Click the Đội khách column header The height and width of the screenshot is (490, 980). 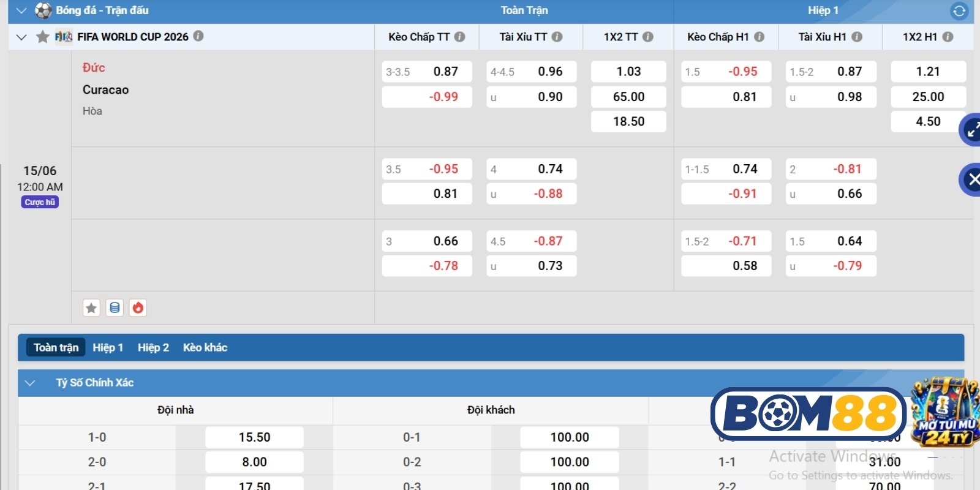tap(491, 410)
